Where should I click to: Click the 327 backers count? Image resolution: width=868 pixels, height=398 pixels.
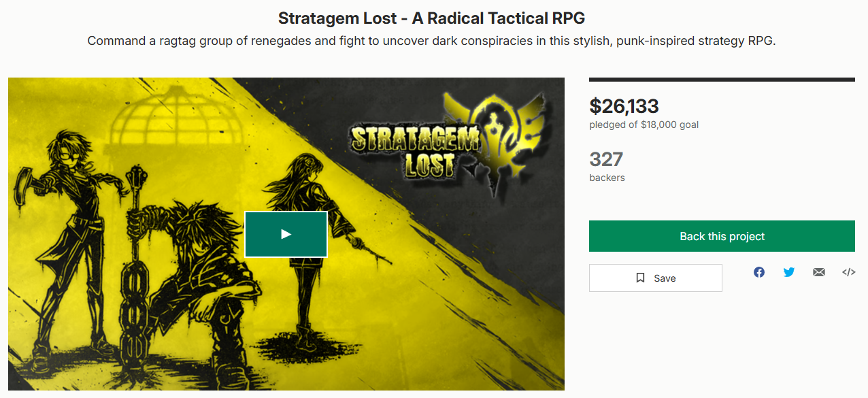tap(606, 159)
